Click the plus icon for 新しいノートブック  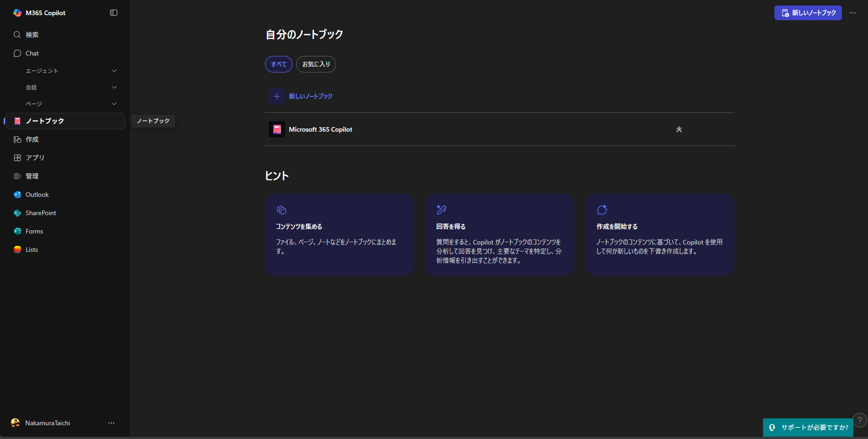pos(277,96)
